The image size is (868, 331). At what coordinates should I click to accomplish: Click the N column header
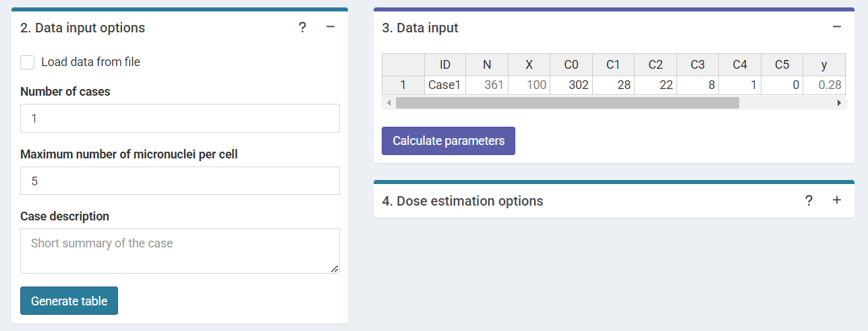[487, 65]
